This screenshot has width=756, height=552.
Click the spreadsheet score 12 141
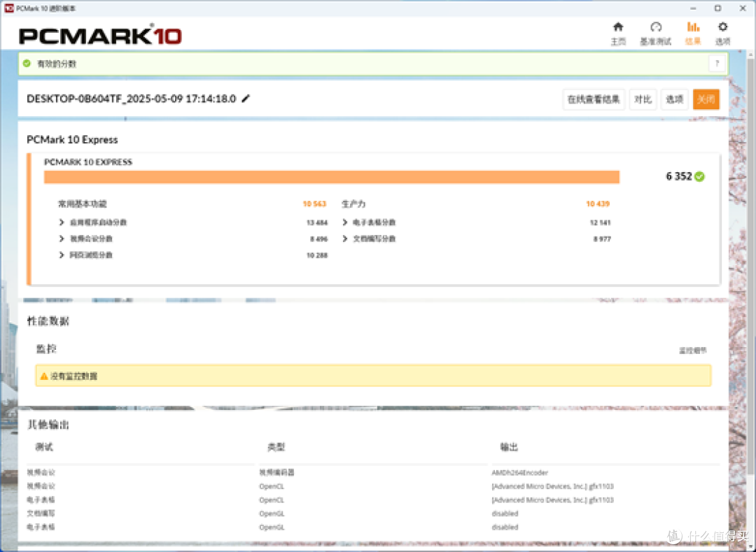point(601,222)
